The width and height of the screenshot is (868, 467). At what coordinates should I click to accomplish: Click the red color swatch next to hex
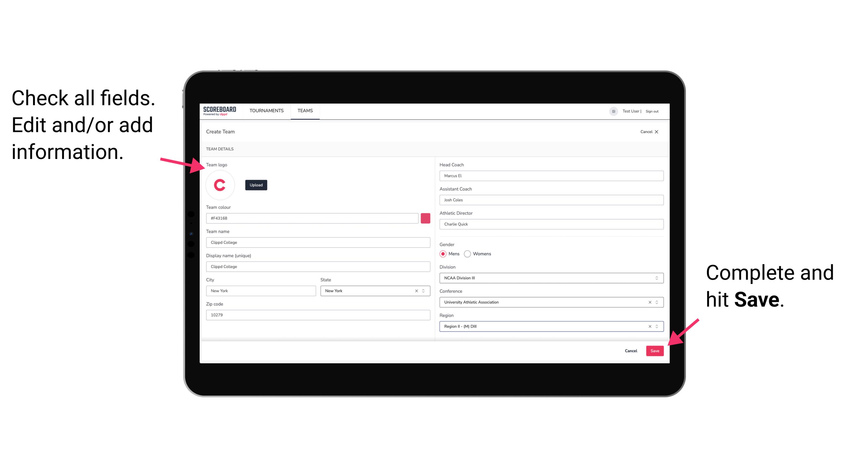tap(426, 218)
